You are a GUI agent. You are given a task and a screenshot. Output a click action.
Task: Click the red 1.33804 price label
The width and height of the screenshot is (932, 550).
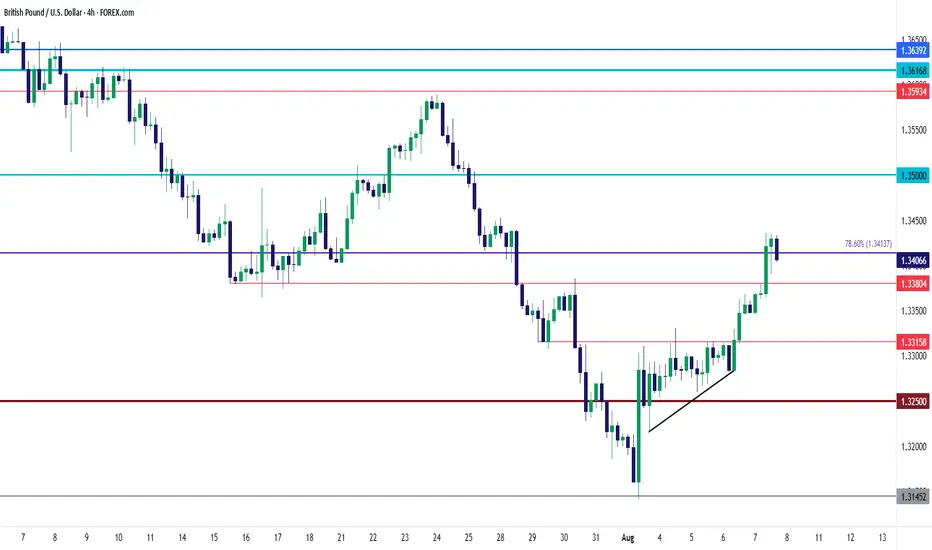coord(913,284)
